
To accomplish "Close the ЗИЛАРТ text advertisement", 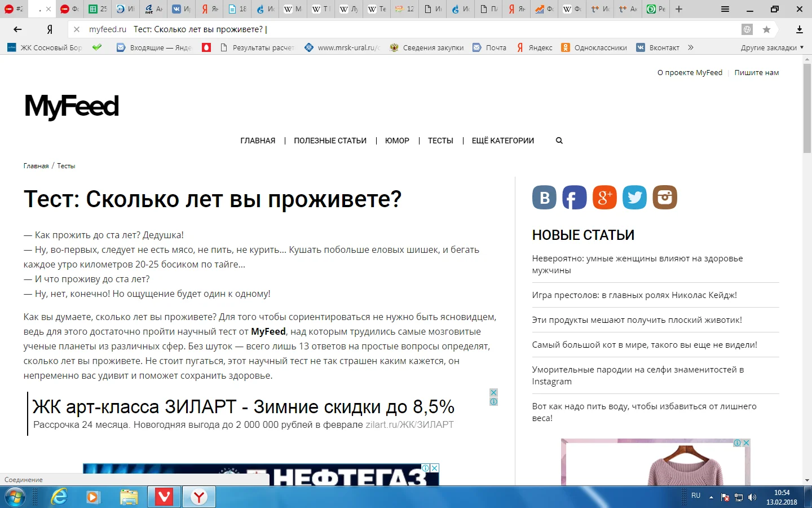I will coord(493,392).
